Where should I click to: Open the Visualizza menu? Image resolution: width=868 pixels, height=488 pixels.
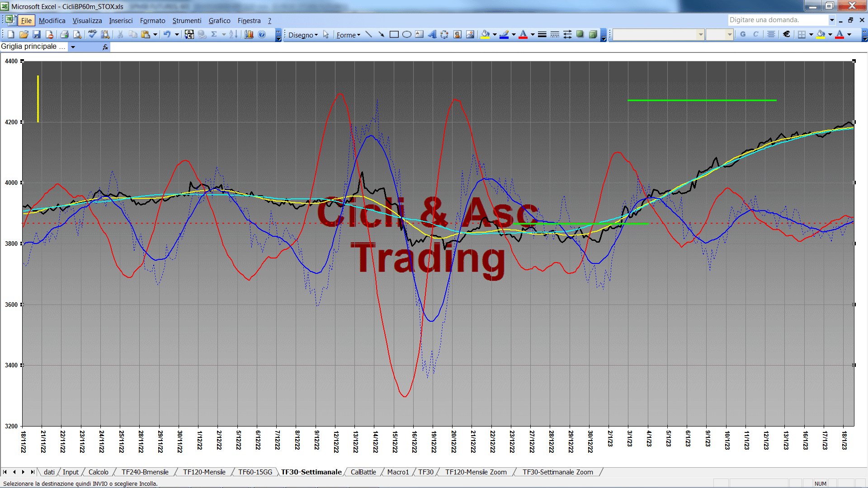pos(87,20)
